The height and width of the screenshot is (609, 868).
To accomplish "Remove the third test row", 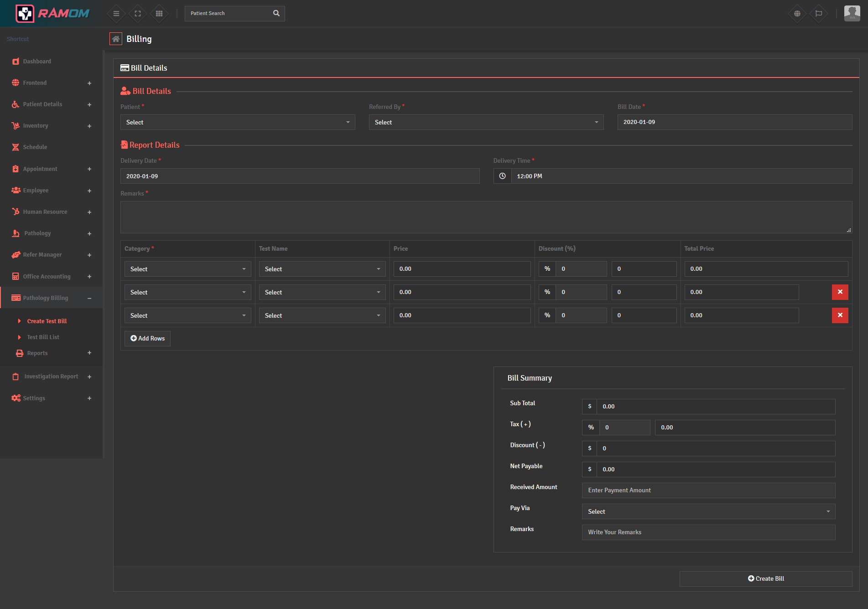I will pyautogui.click(x=840, y=315).
